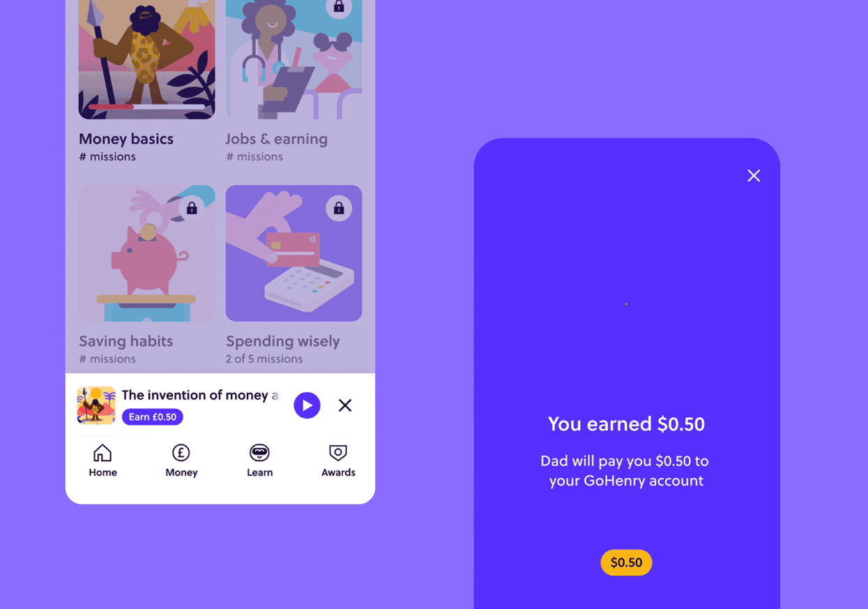This screenshot has width=868, height=609.
Task: Dismiss the invention of money banner
Action: pyautogui.click(x=345, y=405)
